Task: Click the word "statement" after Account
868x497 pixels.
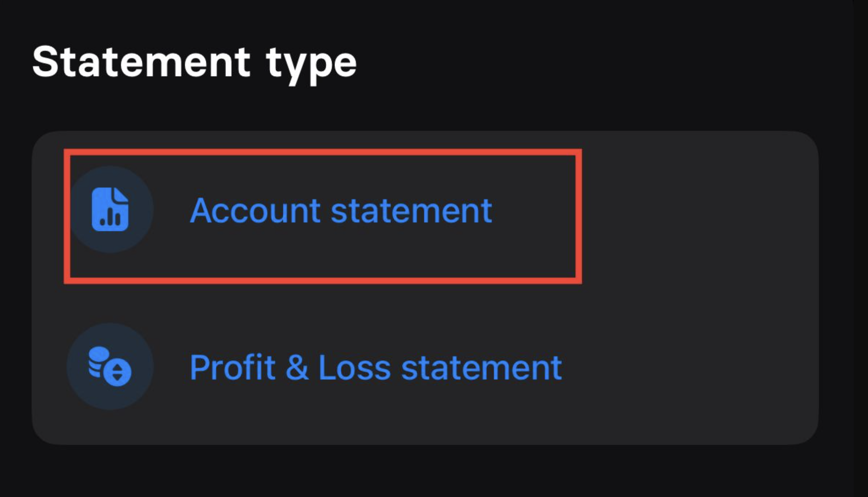Action: coord(411,211)
